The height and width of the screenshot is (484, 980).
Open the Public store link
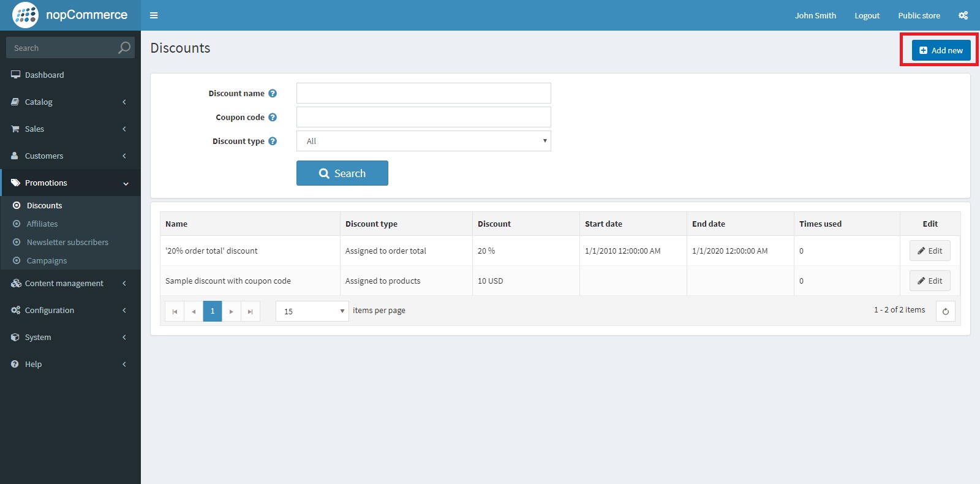pyautogui.click(x=919, y=15)
